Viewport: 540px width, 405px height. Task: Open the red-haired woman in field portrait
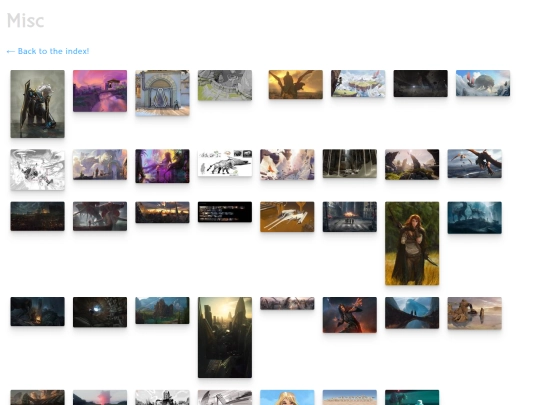pyautogui.click(x=412, y=243)
